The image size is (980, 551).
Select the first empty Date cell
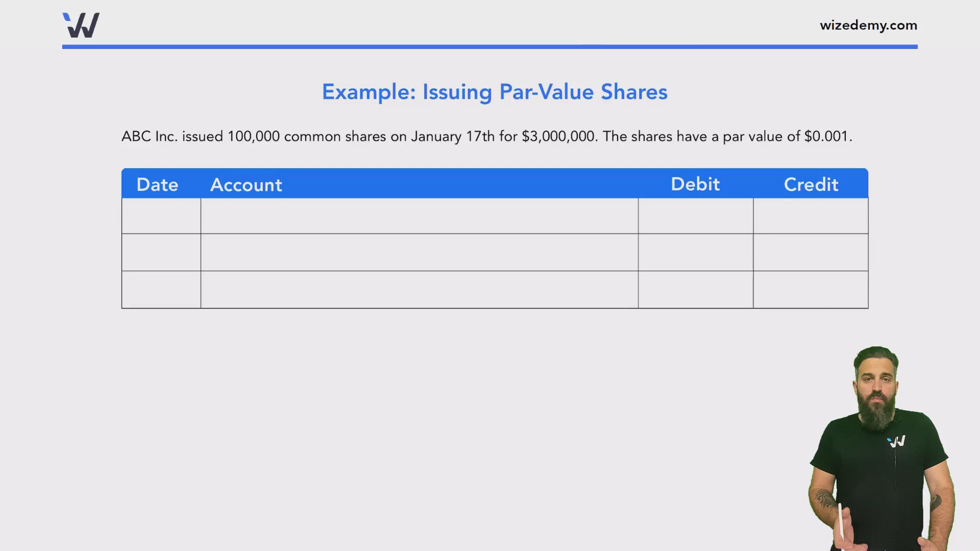[161, 215]
